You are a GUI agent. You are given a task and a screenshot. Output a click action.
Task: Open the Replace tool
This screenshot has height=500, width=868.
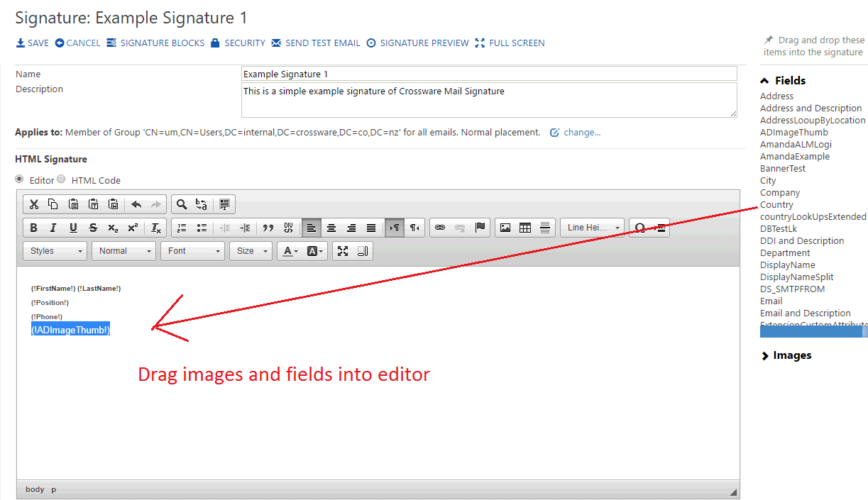[202, 204]
